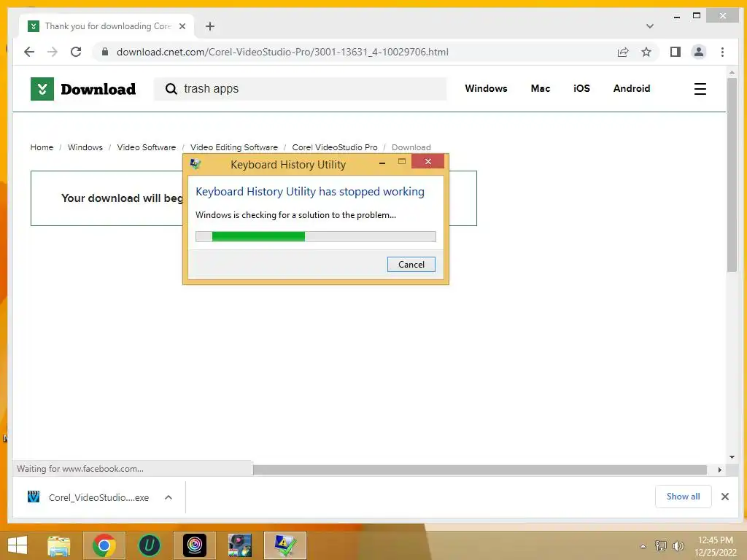Click the horizontal scrollbar
Image resolution: width=747 pixels, height=560 pixels.
tap(480, 470)
